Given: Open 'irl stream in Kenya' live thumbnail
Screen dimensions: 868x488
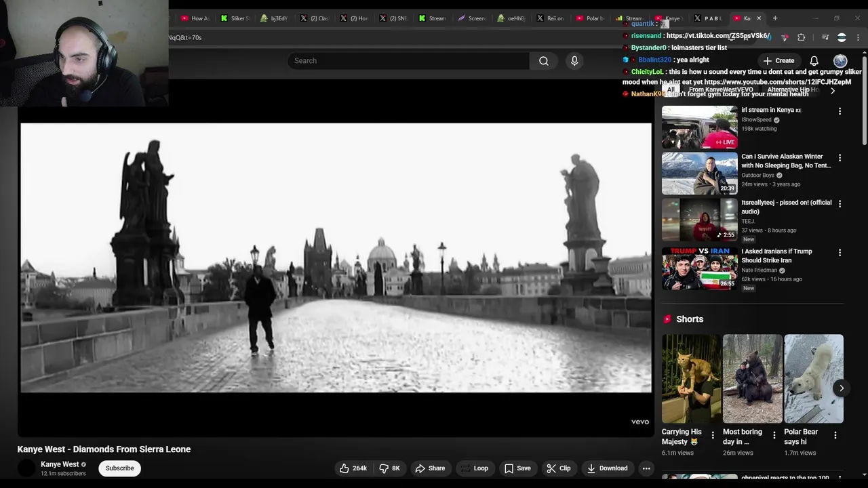Looking at the screenshot, I should (699, 127).
